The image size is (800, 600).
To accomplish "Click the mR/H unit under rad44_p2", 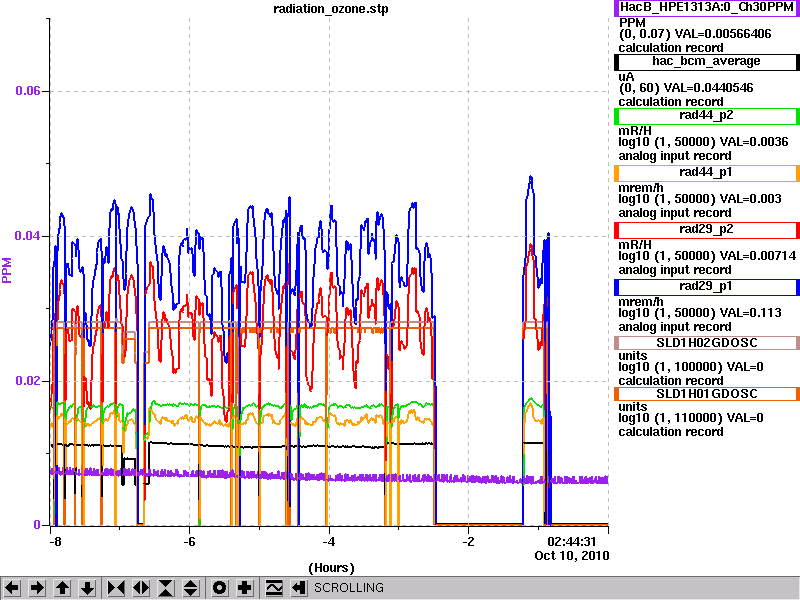I will coord(635,131).
